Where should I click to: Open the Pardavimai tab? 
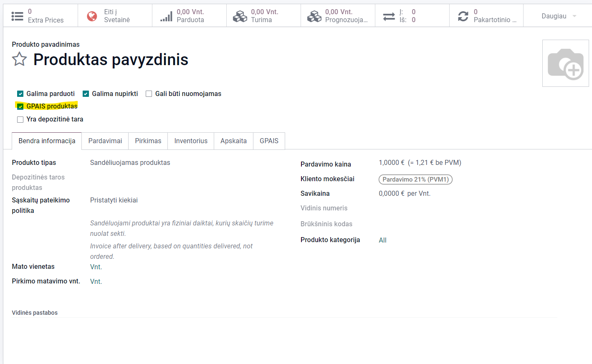tap(105, 141)
